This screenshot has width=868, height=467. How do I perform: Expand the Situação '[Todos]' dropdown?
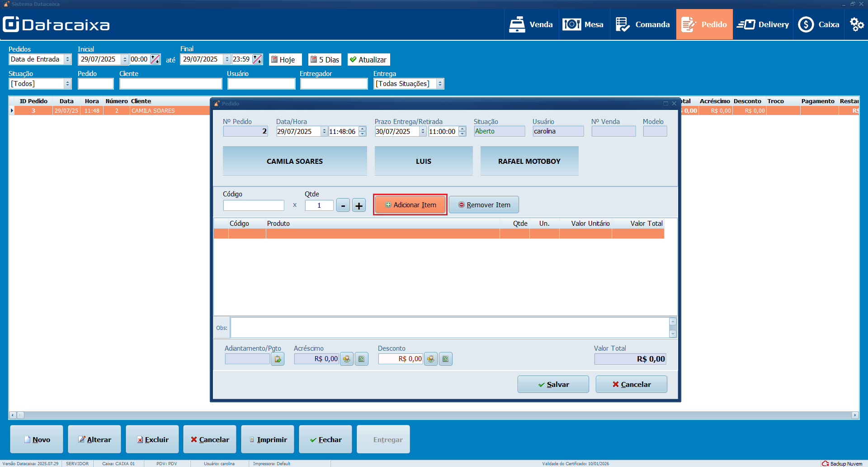67,84
